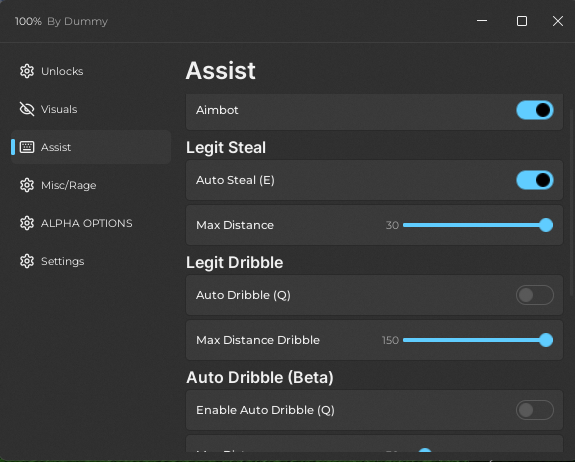575x462 pixels.
Task: Click the crossed-out eye icon for Visuals
Action: (x=27, y=109)
